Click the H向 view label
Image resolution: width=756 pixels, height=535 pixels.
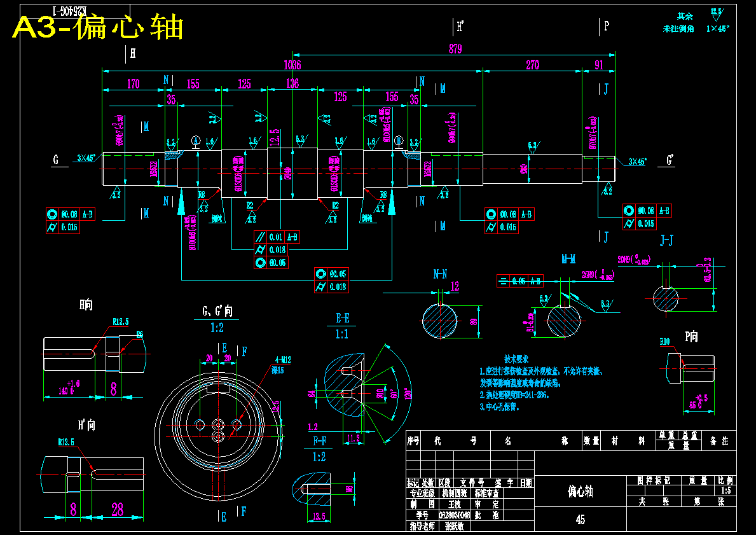(x=86, y=305)
